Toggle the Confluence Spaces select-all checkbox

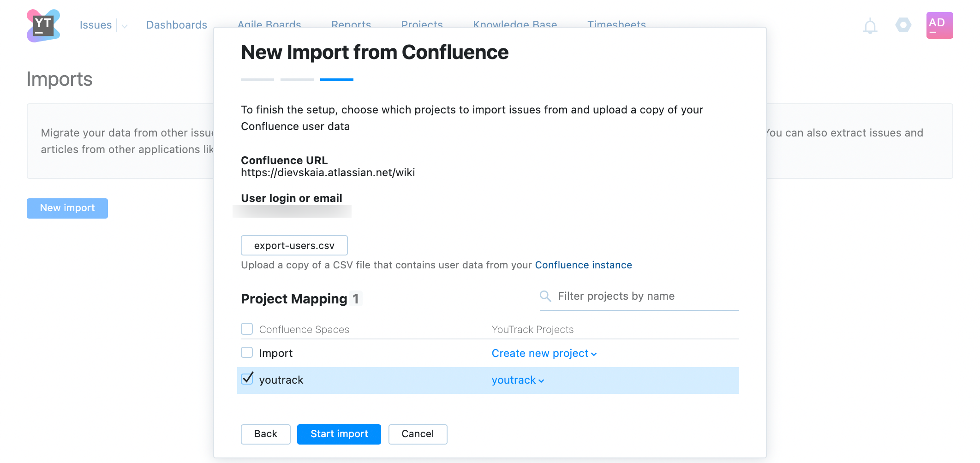click(247, 329)
